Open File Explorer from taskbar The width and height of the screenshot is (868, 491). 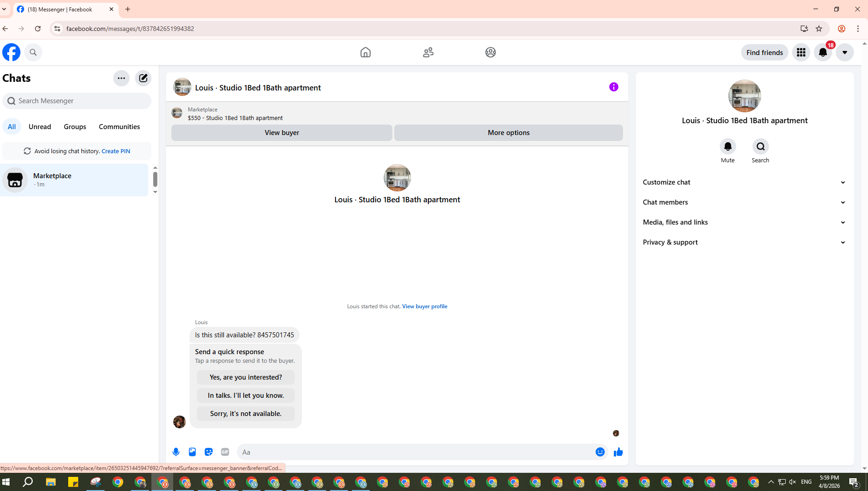pos(51,482)
